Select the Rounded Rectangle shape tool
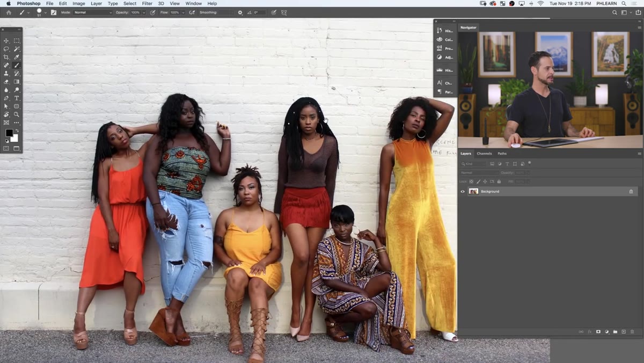The height and width of the screenshot is (363, 644). pos(17,106)
